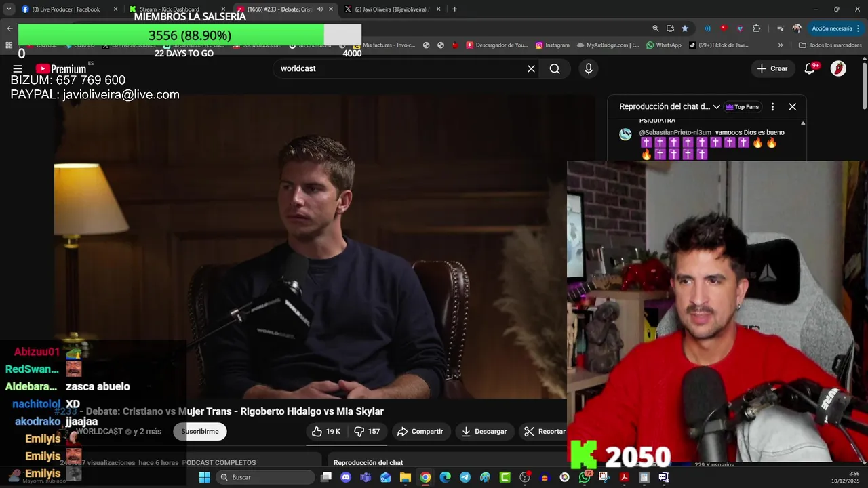This screenshot has width=868, height=488.
Task: Click the heart diamond extension icon
Action: tap(740, 28)
